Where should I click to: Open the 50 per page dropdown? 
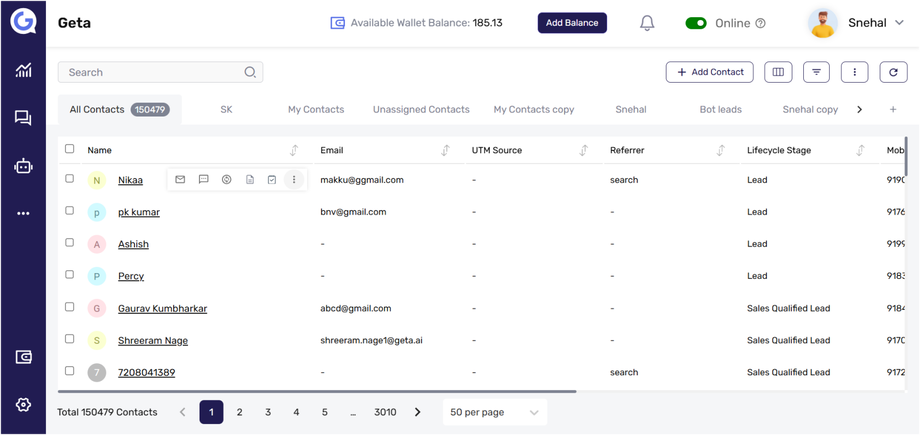coord(494,412)
